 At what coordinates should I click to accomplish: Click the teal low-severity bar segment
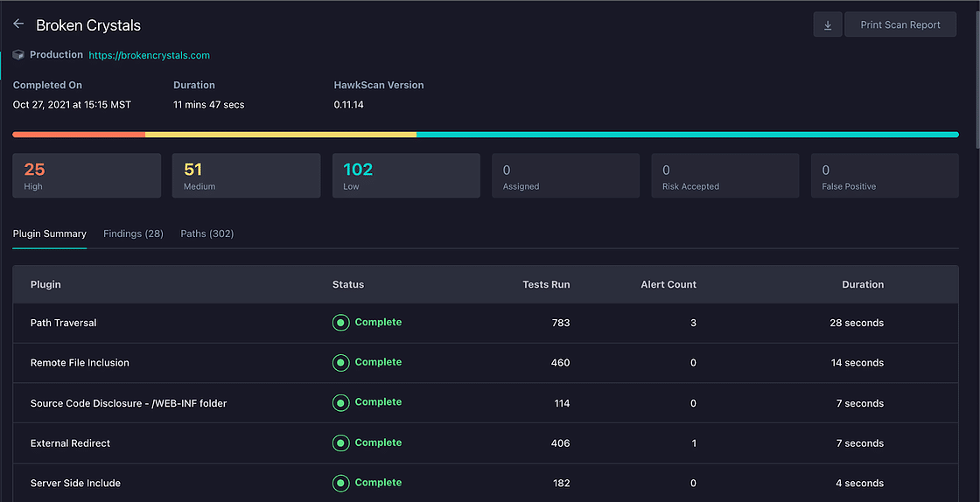pyautogui.click(x=688, y=134)
